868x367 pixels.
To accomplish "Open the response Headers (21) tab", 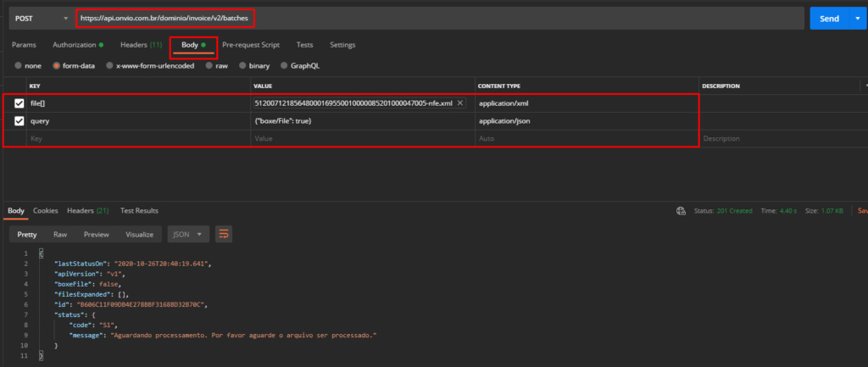I will [87, 211].
